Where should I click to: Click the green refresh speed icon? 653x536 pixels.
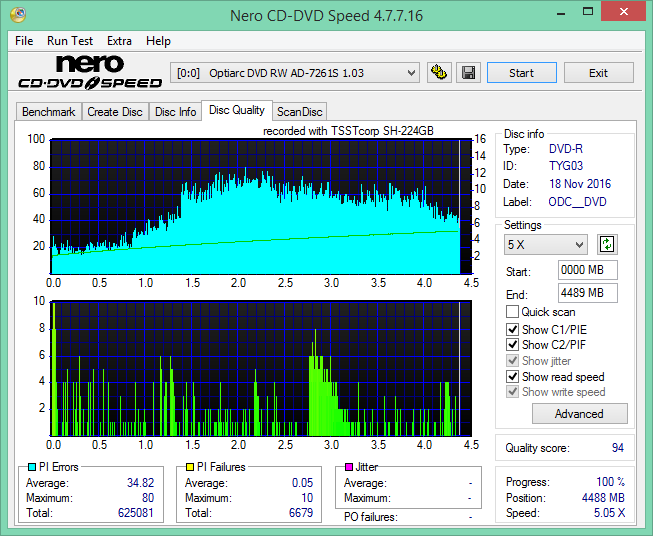tap(607, 244)
